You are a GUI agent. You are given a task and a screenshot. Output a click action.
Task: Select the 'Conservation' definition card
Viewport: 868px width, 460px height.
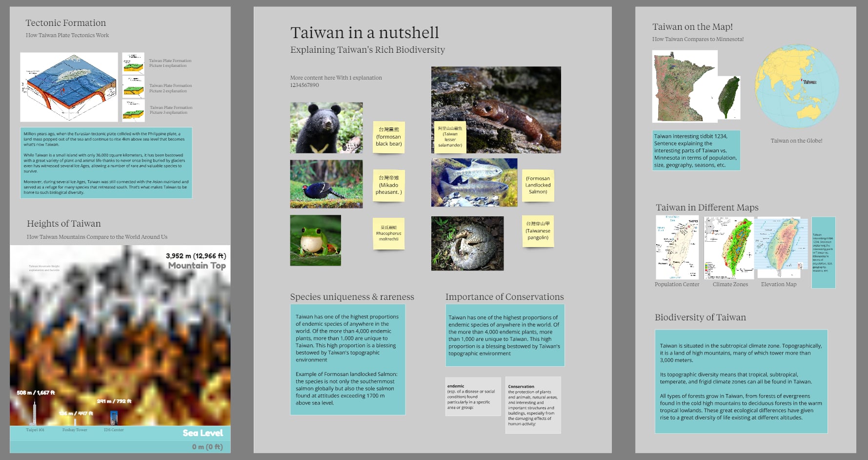coord(533,405)
